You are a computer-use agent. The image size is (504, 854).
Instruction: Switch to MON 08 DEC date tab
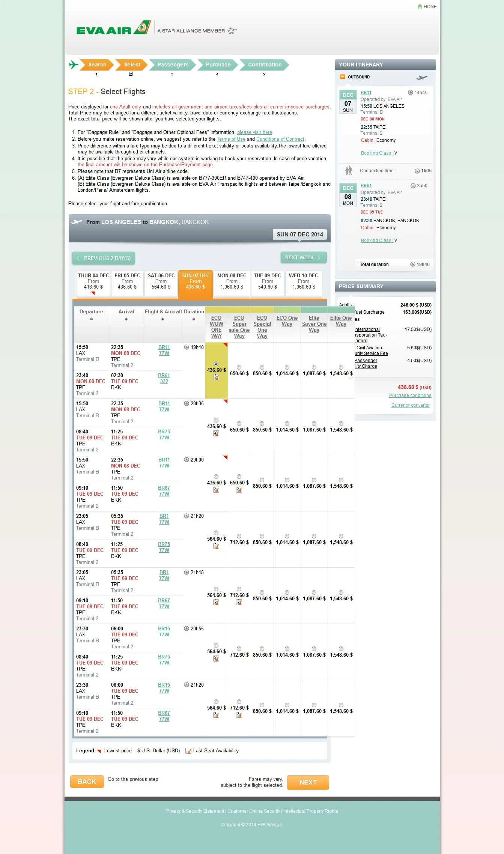click(232, 284)
